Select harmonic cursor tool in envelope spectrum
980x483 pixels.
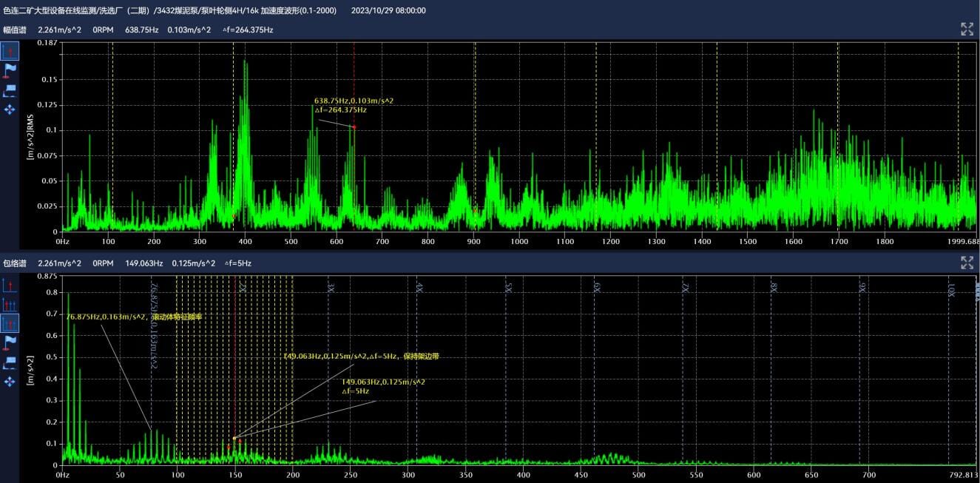tap(10, 305)
